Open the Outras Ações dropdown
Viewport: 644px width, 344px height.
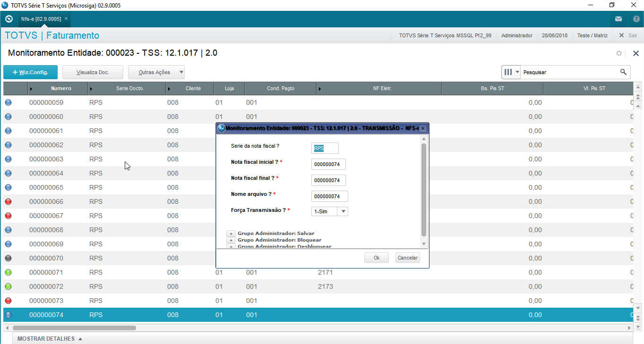point(156,72)
